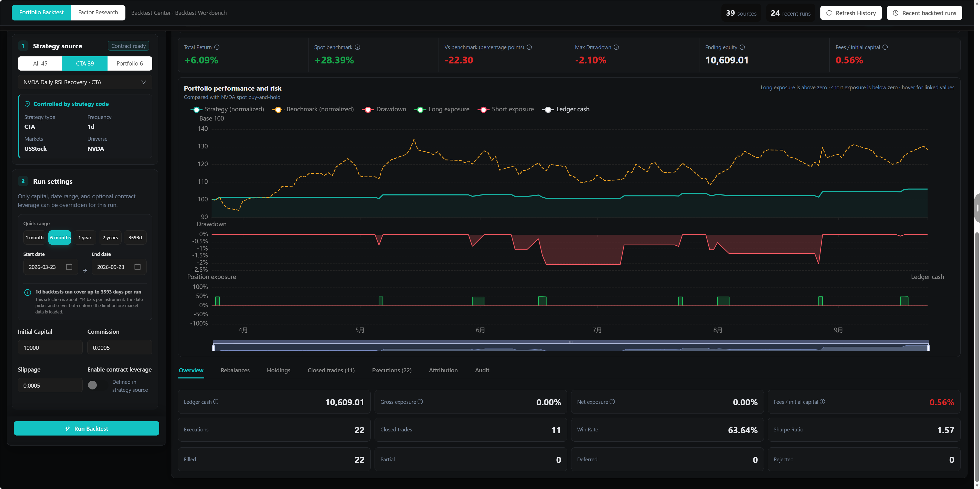Viewport: 980px width, 489px height.
Task: Toggle Long exposure legend series
Action: coord(442,110)
